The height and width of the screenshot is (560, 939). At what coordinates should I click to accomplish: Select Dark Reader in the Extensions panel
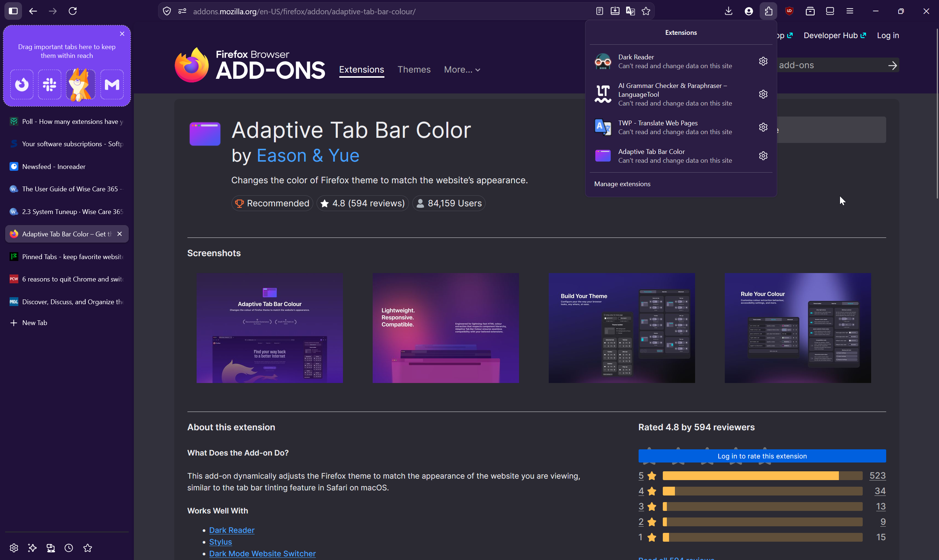(x=672, y=62)
